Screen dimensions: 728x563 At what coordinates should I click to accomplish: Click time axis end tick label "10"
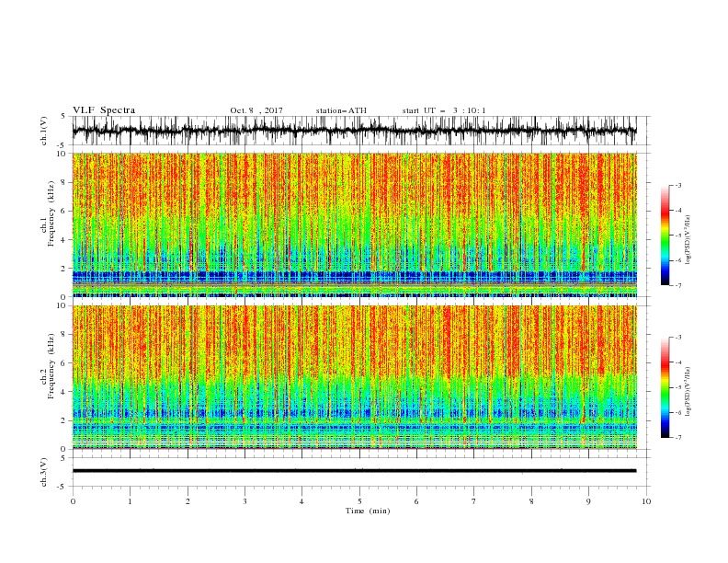coord(646,501)
